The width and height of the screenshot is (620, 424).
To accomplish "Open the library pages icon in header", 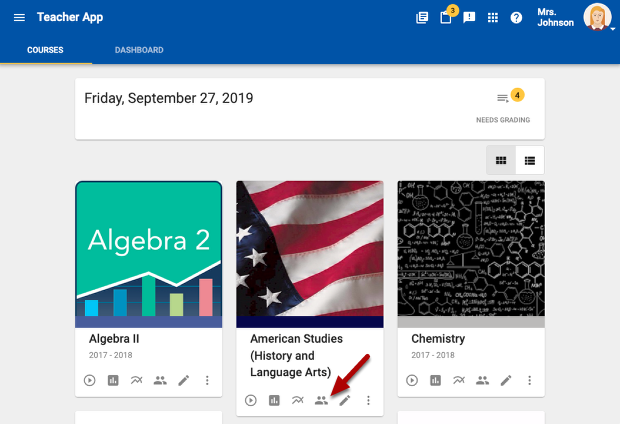I will coord(422,18).
